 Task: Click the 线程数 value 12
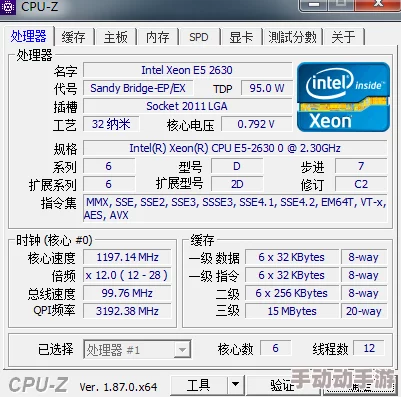coord(369,348)
